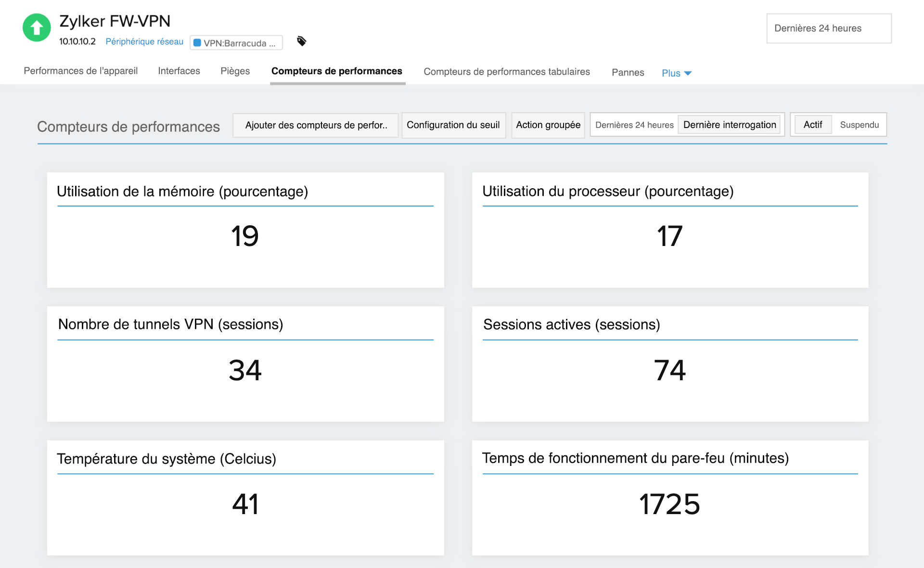924x568 pixels.
Task: Select 'Dernières 24 heures' in the filter bar
Action: pos(634,124)
